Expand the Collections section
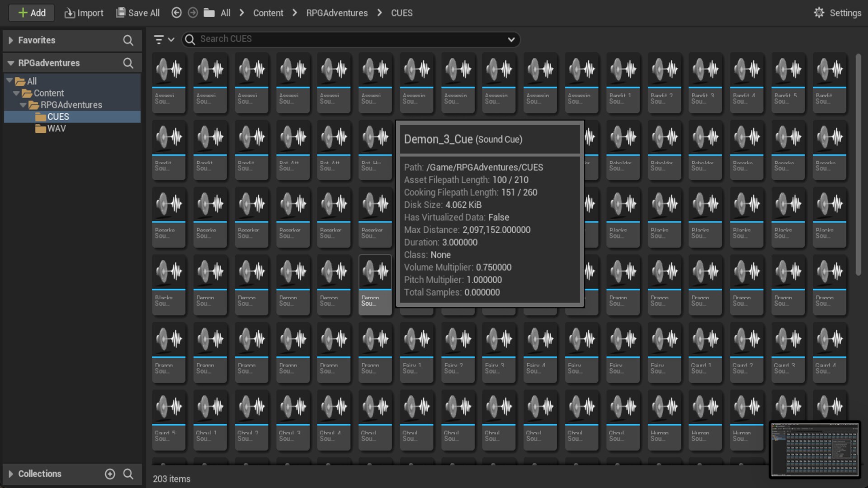The image size is (868, 488). tap(11, 474)
